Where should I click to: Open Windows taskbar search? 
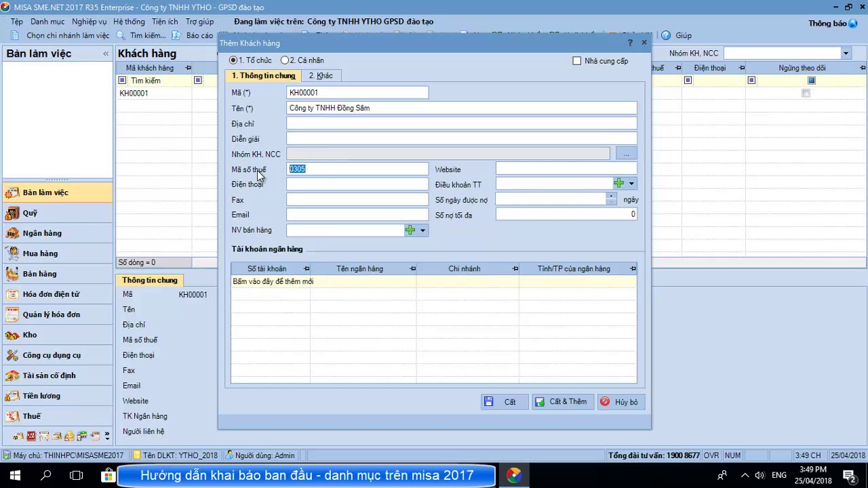coord(46,475)
